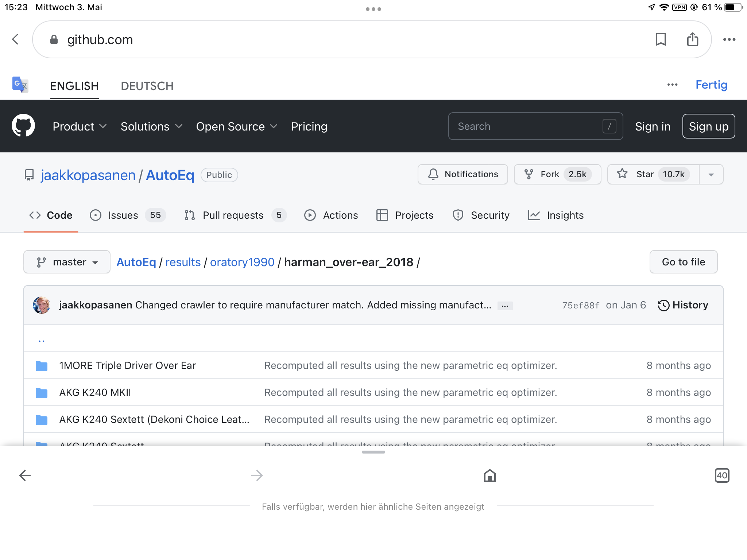This screenshot has width=747, height=560.
Task: Open folder icon for AKG K240 Sextett (Dekoni Choice Leat…
Action: pyautogui.click(x=42, y=420)
